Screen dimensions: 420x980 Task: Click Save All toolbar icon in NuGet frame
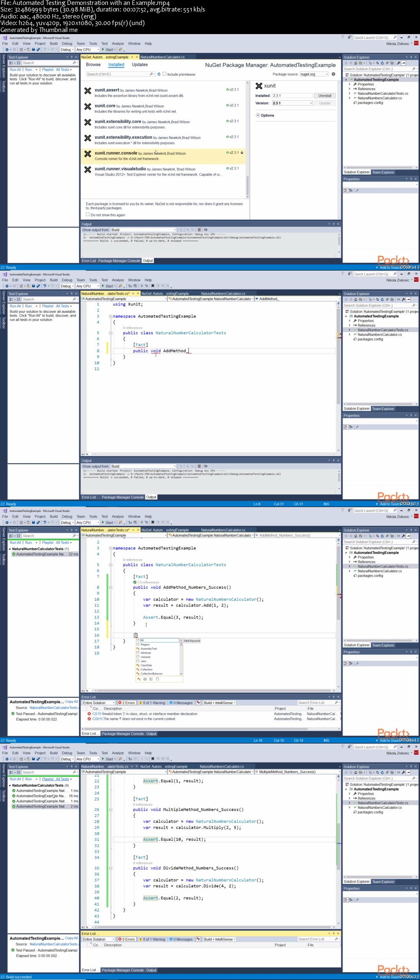38,50
